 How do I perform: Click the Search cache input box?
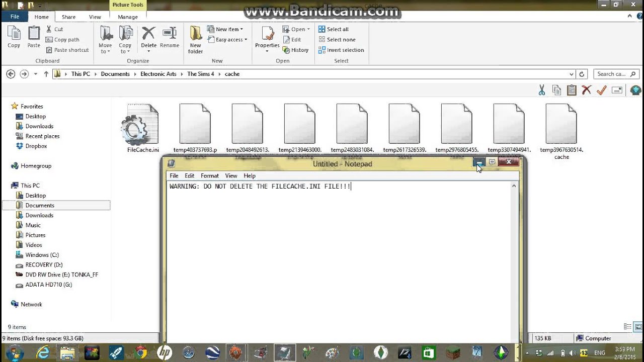click(616, 74)
